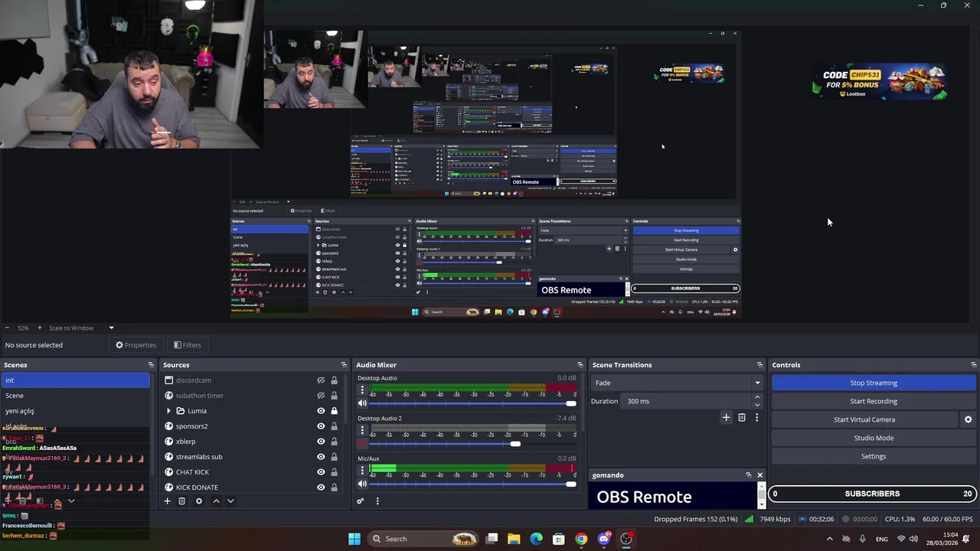Remove scene transition with the trash icon

click(x=741, y=417)
